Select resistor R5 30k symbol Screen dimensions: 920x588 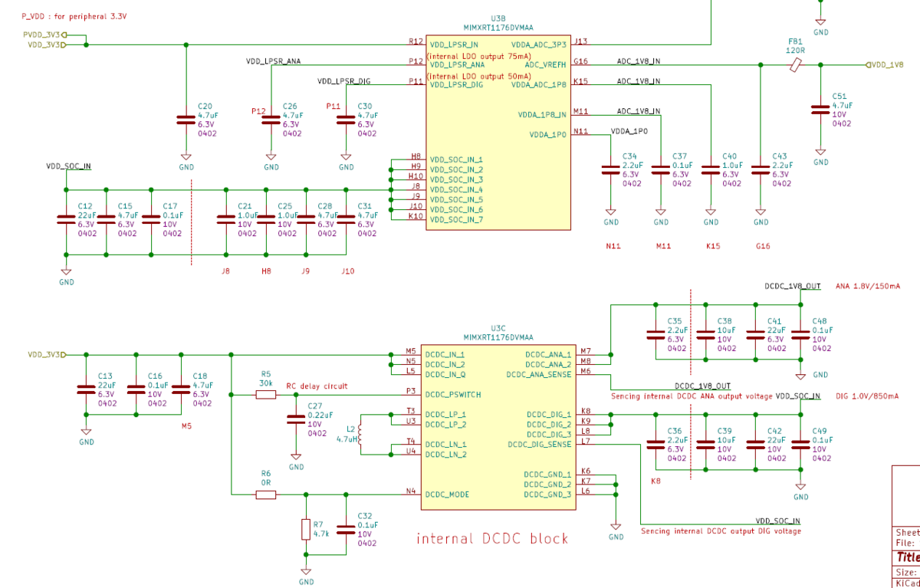pos(265,394)
